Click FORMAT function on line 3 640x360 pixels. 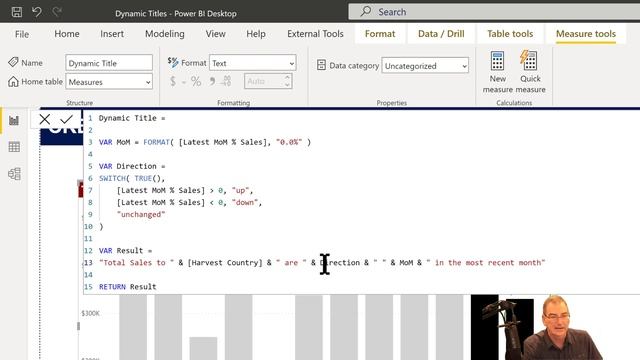point(156,142)
